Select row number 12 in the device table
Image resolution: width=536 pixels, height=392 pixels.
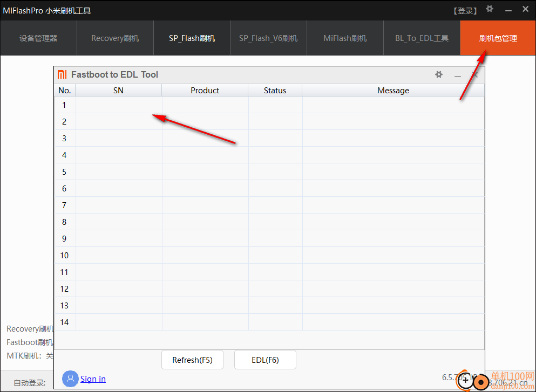pos(269,289)
